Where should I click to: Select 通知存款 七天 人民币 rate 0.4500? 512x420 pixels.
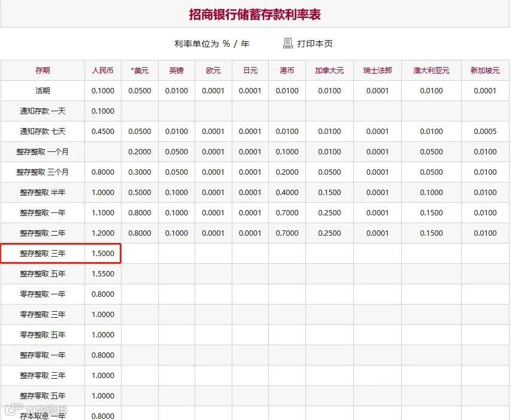103,131
